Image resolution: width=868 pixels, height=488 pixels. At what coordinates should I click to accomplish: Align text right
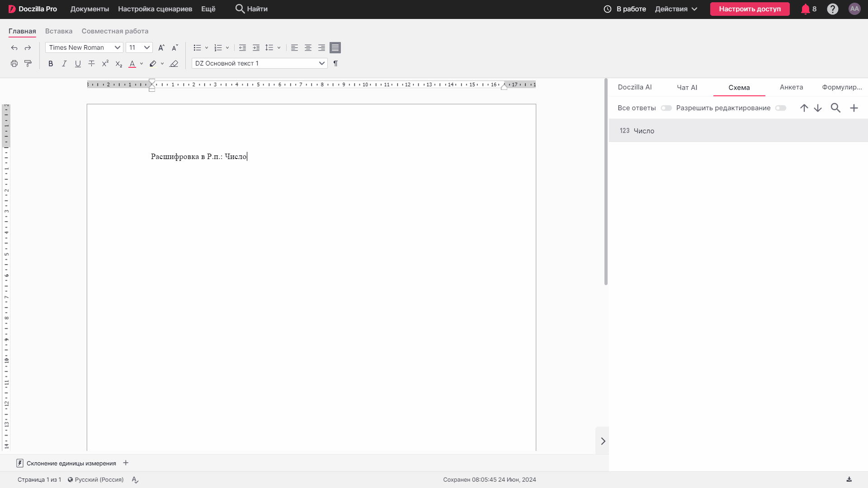point(321,48)
